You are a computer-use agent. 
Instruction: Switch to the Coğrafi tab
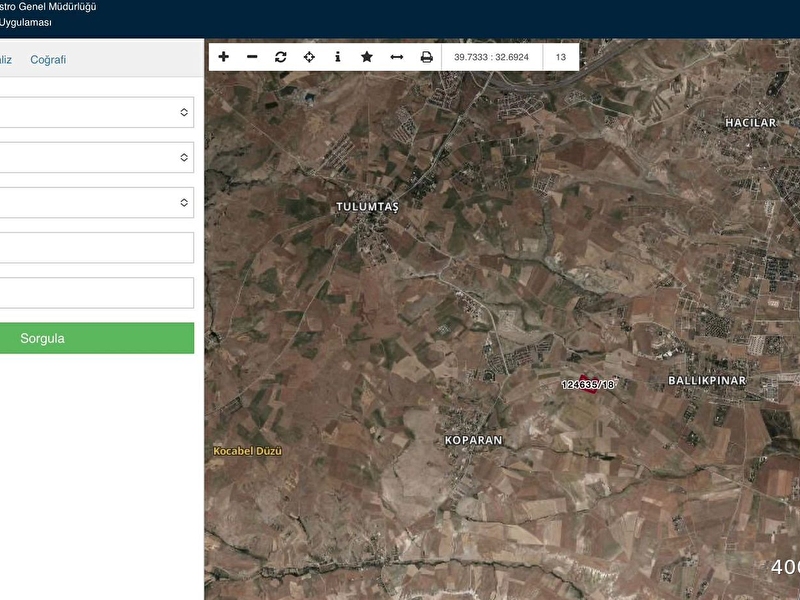pyautogui.click(x=48, y=60)
